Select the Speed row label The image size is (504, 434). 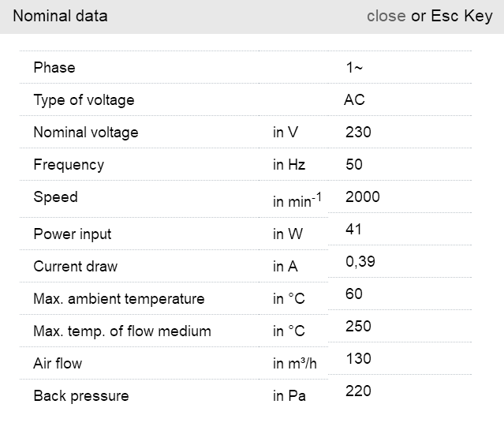point(55,197)
